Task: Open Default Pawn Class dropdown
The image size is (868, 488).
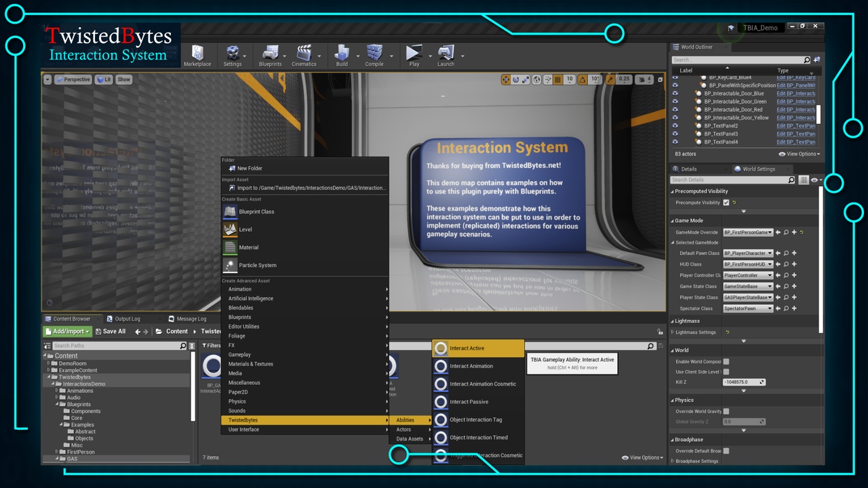Action: pos(748,253)
